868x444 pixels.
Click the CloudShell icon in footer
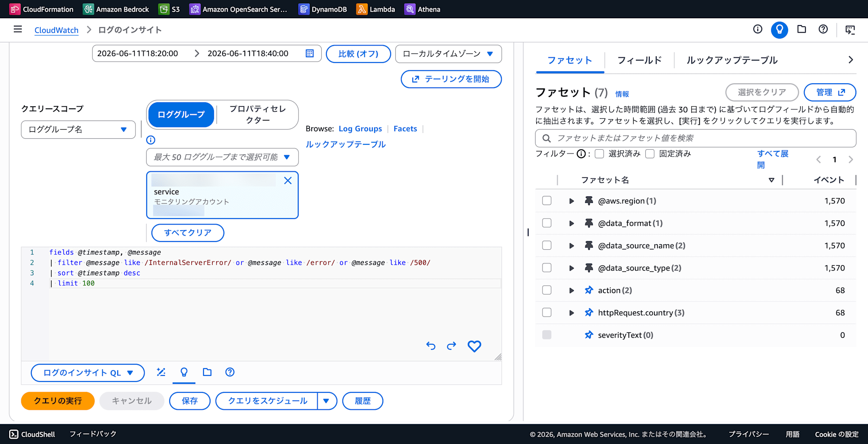click(14, 434)
